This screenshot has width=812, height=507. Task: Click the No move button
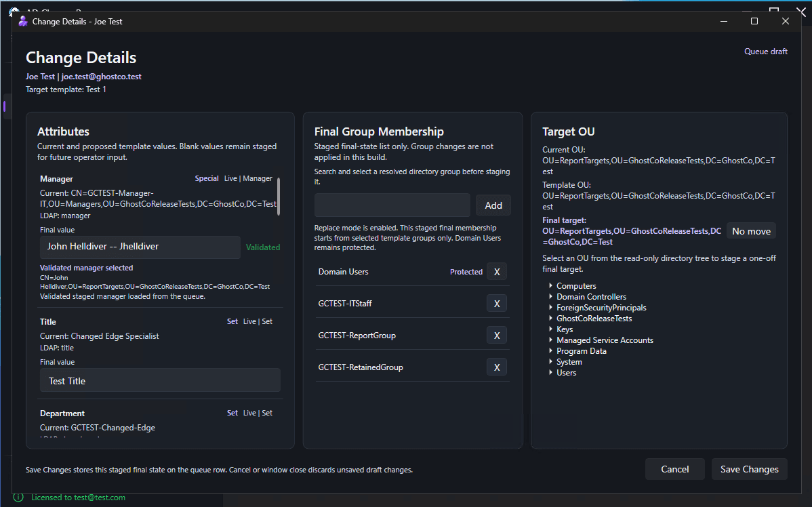[751, 232]
